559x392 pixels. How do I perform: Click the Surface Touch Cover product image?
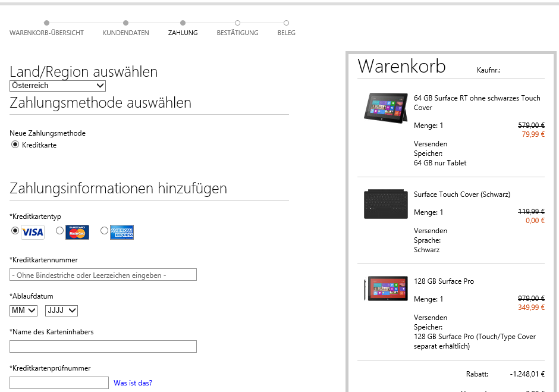click(385, 204)
